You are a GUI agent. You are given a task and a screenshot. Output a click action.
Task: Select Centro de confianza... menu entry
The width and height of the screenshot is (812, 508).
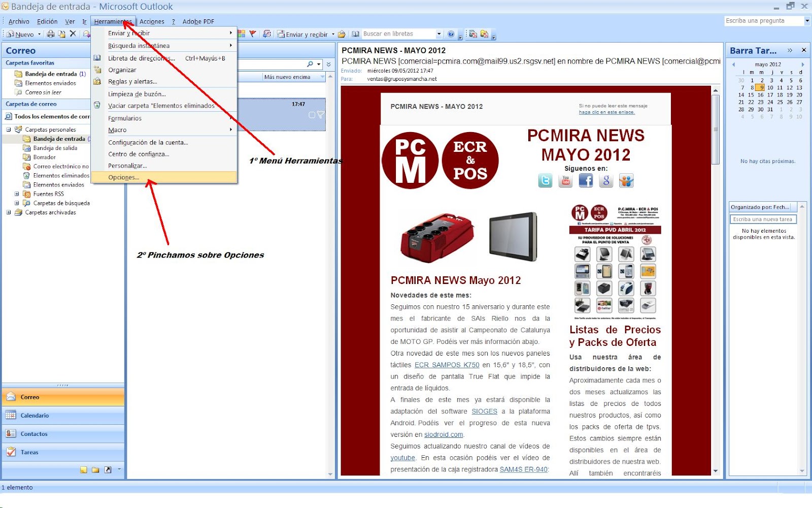point(164,154)
